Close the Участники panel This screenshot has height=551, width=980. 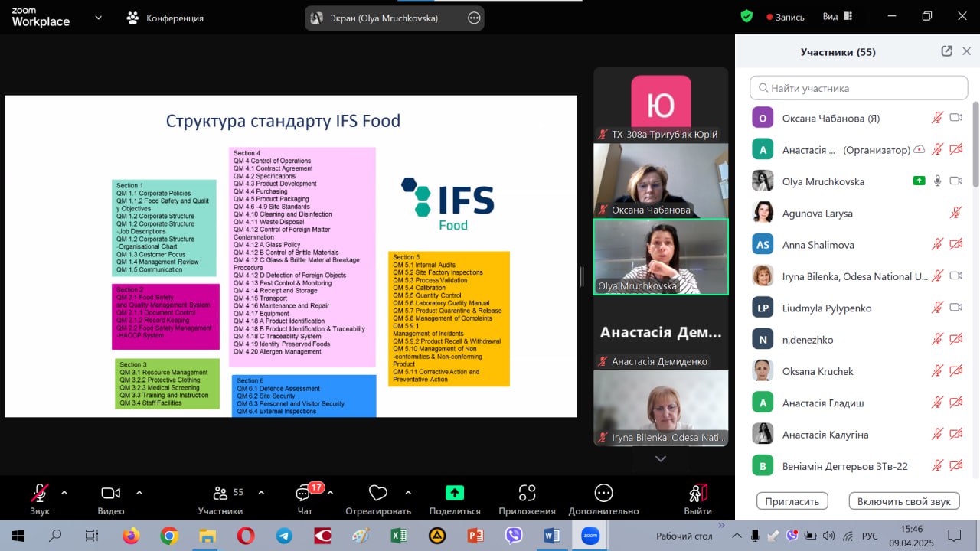(x=966, y=51)
